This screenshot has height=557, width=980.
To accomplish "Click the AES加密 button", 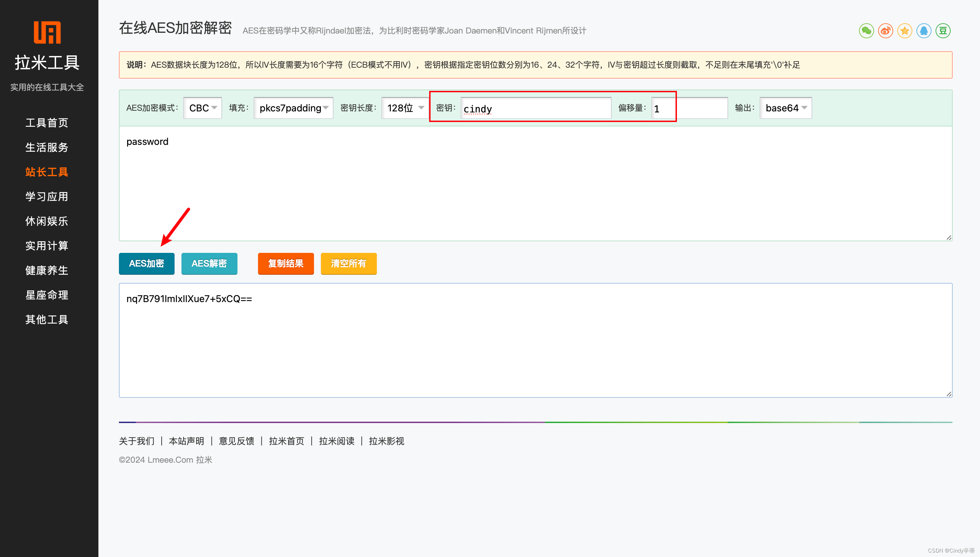I will [147, 263].
